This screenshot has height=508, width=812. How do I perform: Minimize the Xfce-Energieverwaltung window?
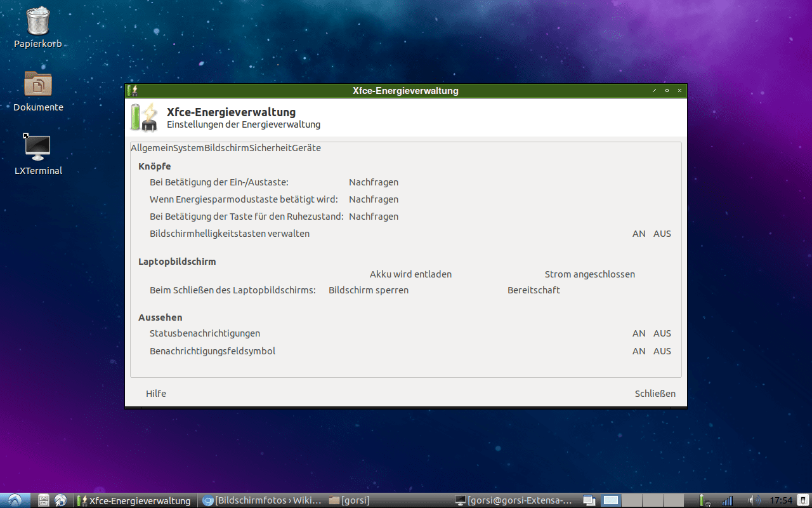coord(654,91)
